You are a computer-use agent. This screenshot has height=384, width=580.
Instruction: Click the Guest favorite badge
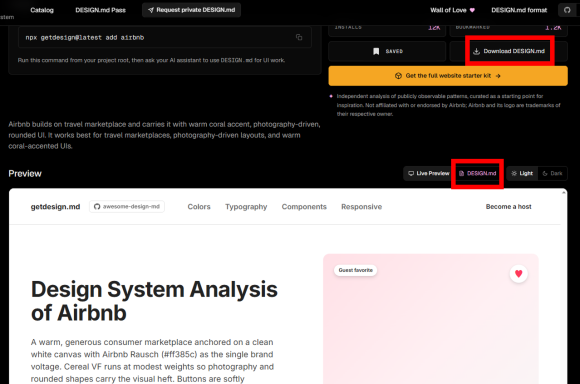pyautogui.click(x=355, y=270)
